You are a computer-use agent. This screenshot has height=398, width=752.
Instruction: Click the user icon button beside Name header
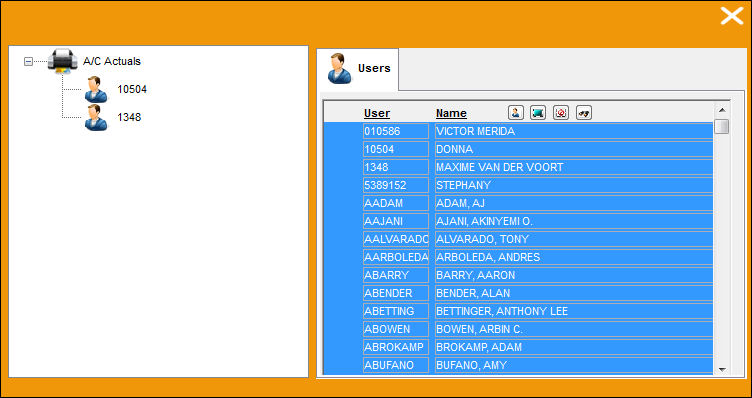coord(516,113)
